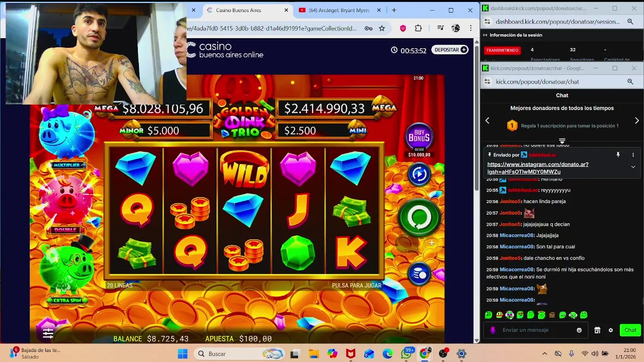The width and height of the screenshot is (644, 362).
Task: Open the Chrome three-dot menu
Action: tap(470, 28)
